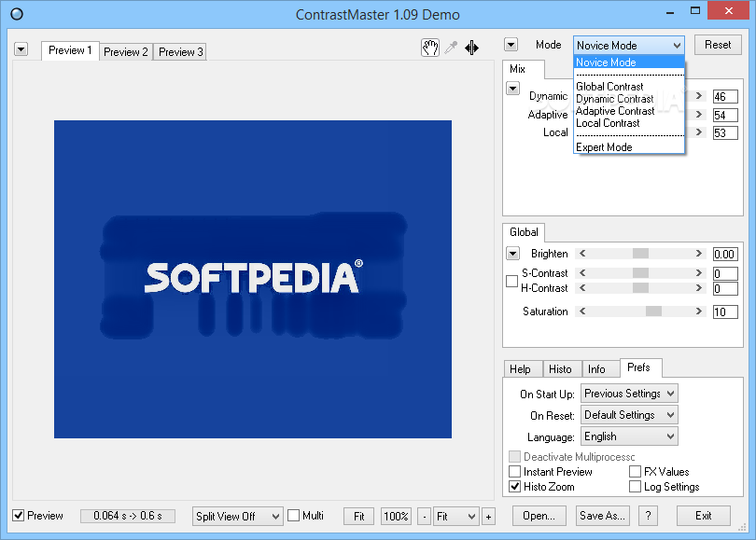Enable FX Values checkbox

click(x=635, y=471)
